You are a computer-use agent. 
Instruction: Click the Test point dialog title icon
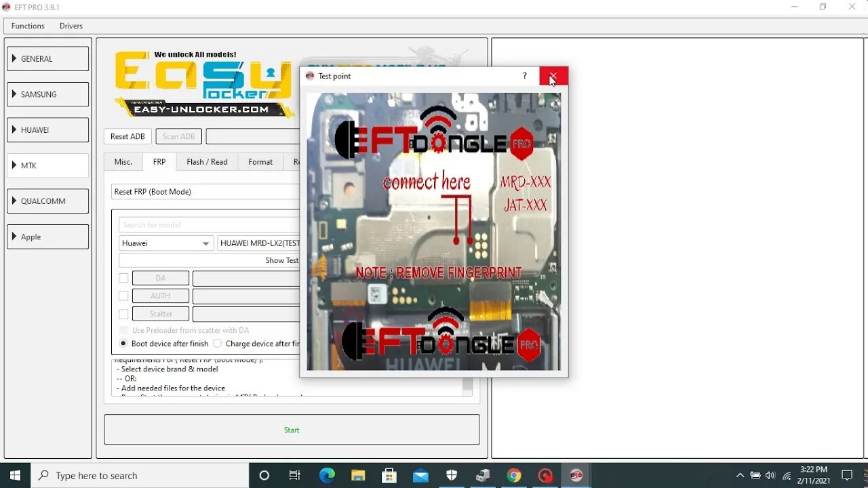[311, 76]
